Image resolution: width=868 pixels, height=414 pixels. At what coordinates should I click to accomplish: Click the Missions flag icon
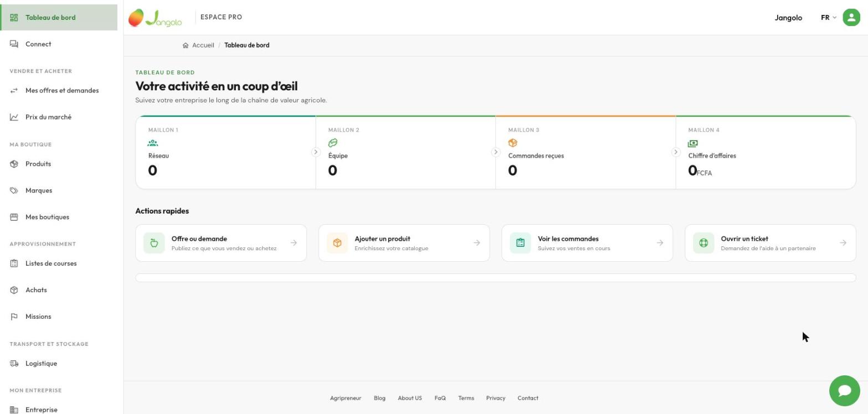14,317
